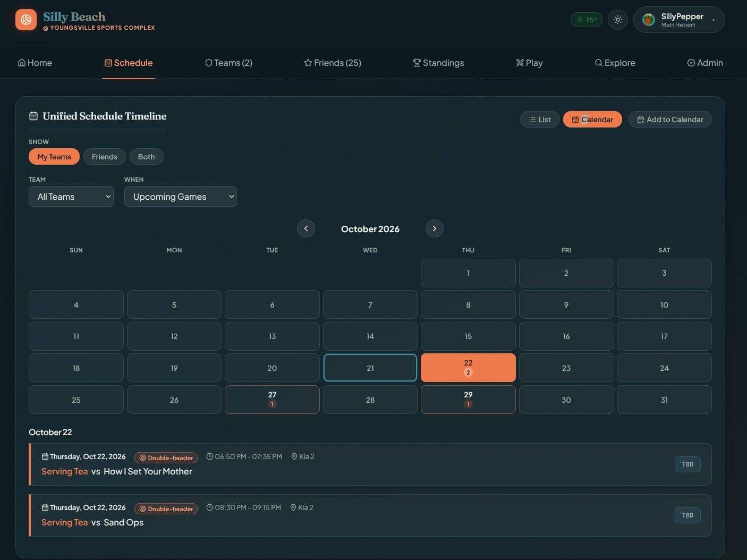Select the Both filter pill
Image resolution: width=747 pixels, height=560 pixels.
[x=146, y=157]
